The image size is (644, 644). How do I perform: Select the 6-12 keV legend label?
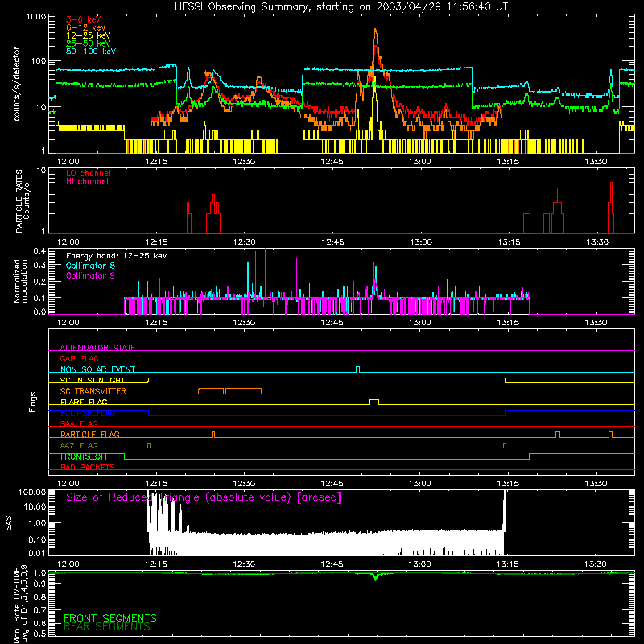86,27
